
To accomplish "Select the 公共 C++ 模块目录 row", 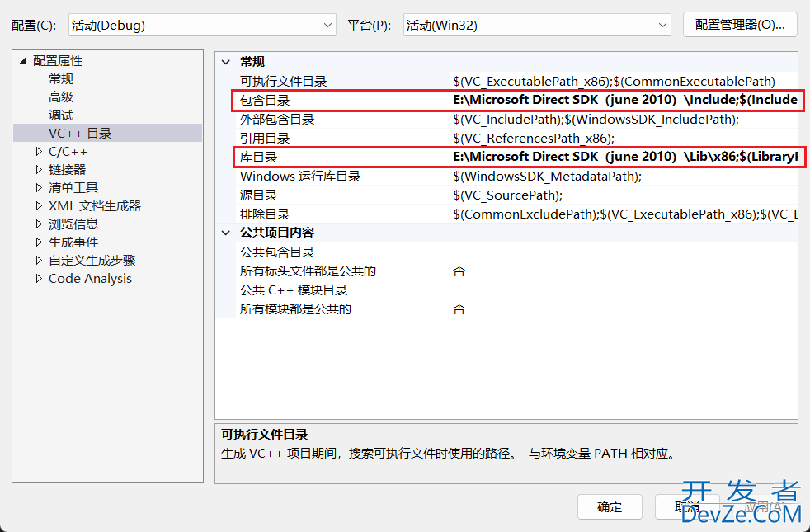I will [x=516, y=290].
